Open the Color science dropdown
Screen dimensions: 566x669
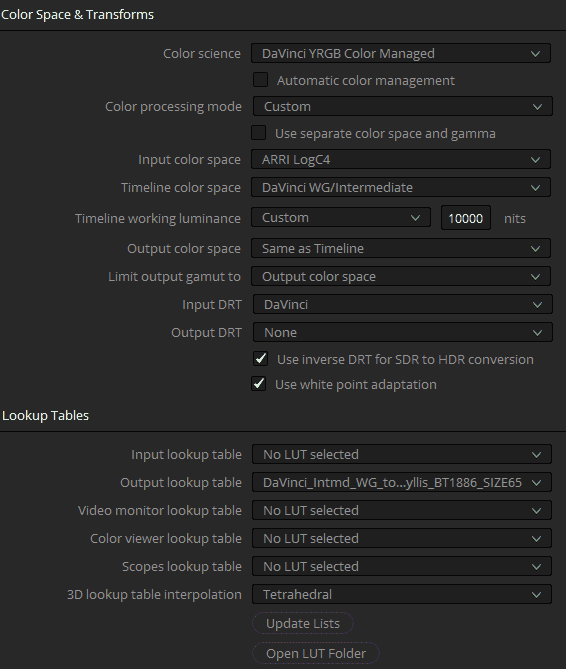point(401,53)
